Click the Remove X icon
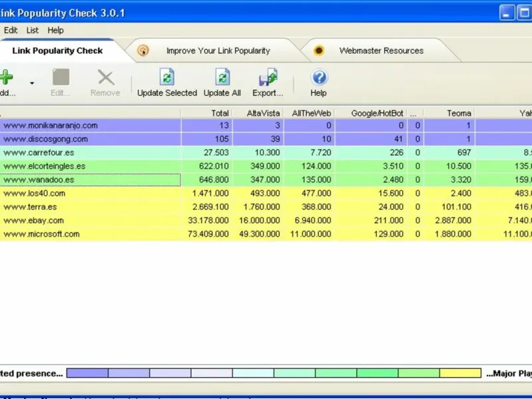 click(106, 77)
